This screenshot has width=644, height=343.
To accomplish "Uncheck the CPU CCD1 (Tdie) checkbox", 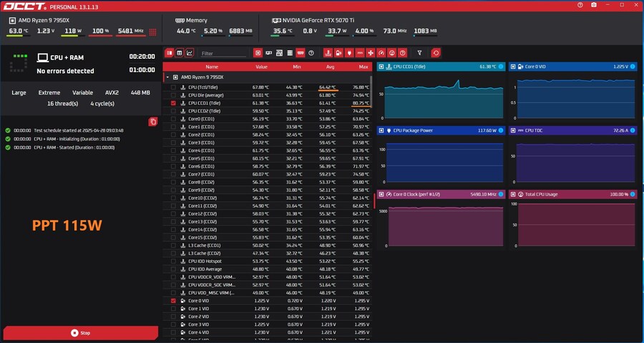I will 173,103.
